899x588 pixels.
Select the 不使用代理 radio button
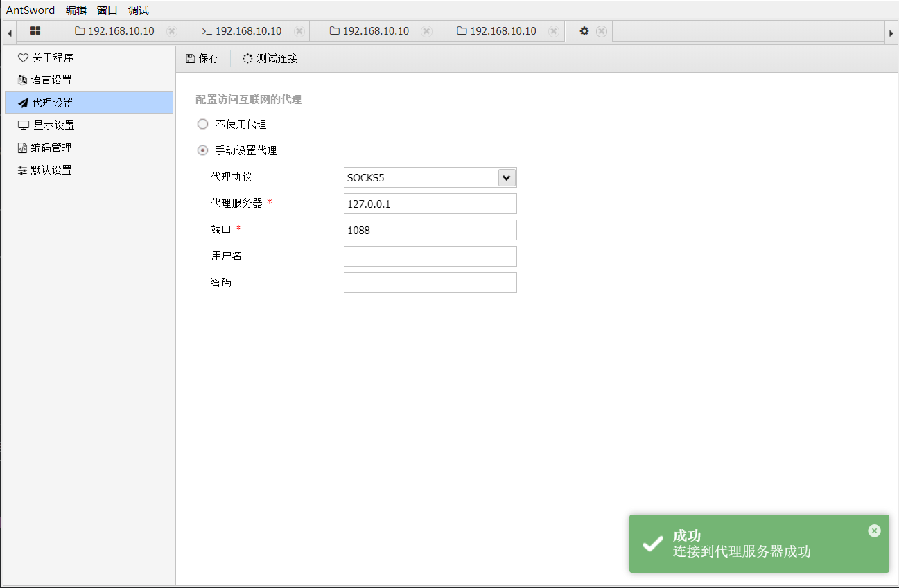[202, 125]
